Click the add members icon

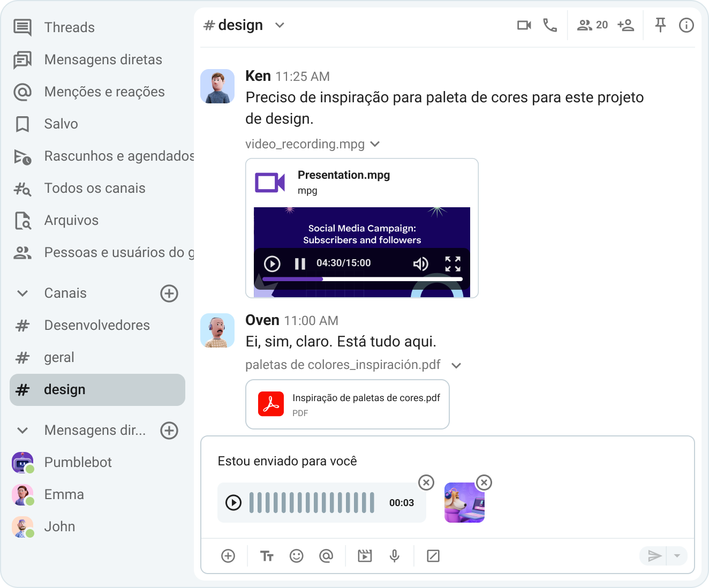pos(625,25)
